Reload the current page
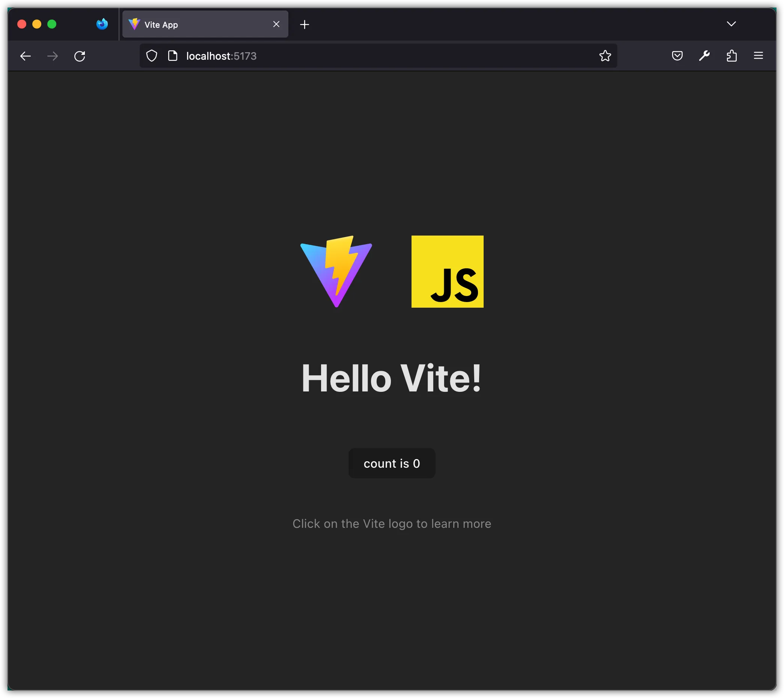Image resolution: width=784 pixels, height=698 pixels. click(80, 56)
